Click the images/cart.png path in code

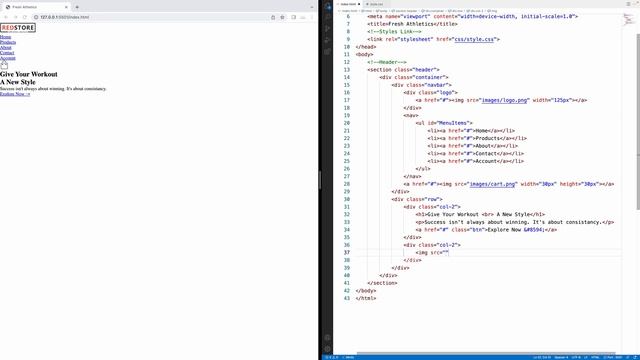tap(492, 184)
